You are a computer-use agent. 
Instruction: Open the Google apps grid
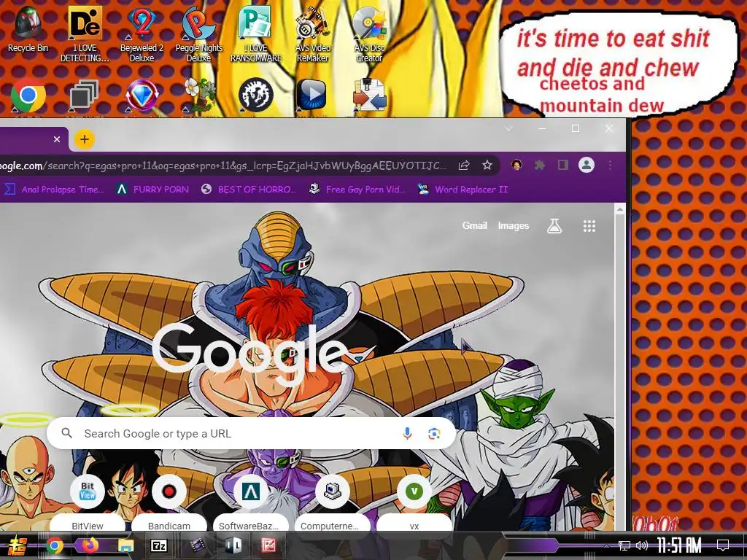coord(589,226)
